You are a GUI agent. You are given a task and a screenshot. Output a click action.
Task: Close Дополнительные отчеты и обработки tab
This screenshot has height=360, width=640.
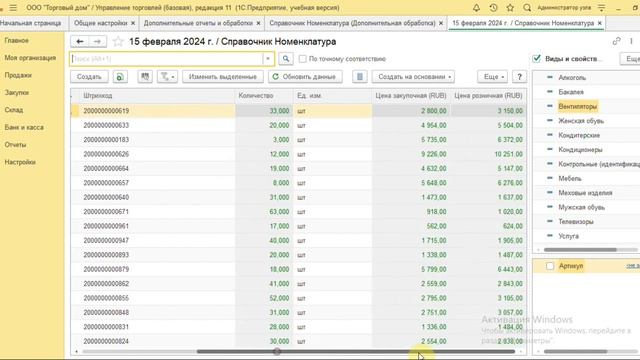[258, 23]
